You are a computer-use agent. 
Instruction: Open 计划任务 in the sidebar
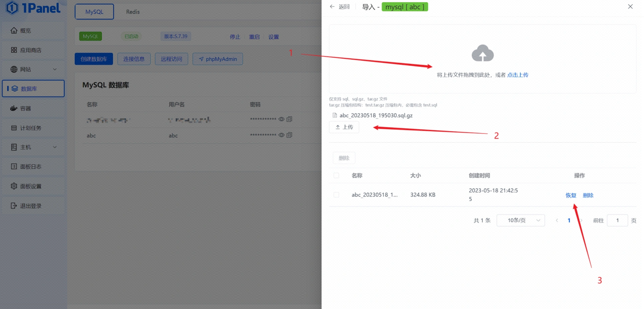tap(31, 128)
